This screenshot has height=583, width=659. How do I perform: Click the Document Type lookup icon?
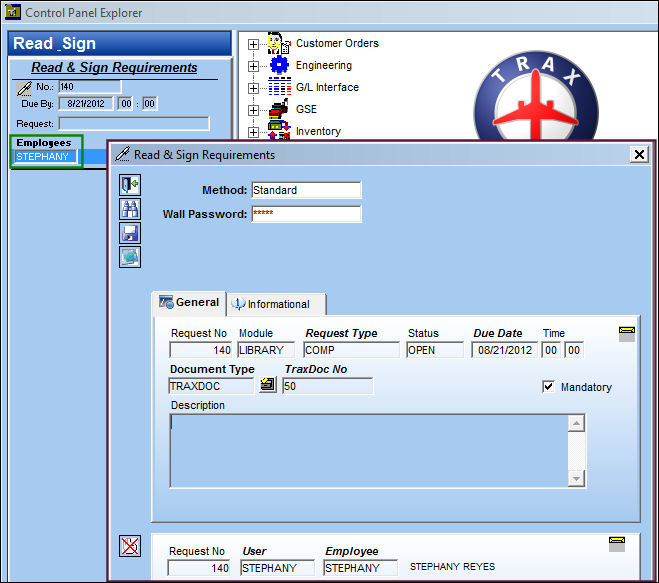pos(268,385)
